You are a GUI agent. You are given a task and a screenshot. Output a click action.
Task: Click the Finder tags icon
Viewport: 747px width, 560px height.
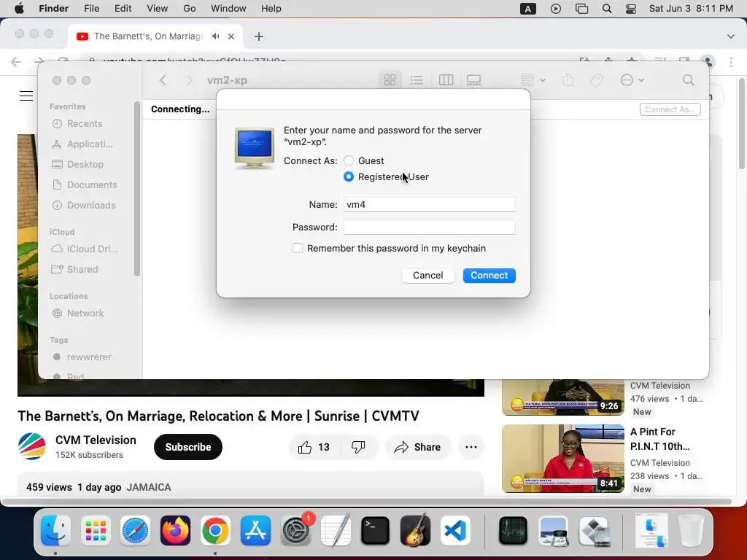pyautogui.click(x=597, y=80)
